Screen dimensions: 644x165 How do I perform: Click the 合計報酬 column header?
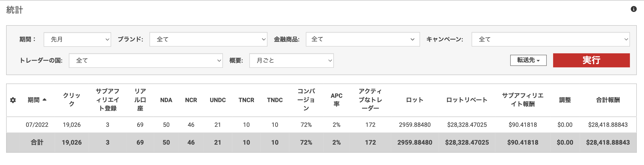[x=607, y=100]
